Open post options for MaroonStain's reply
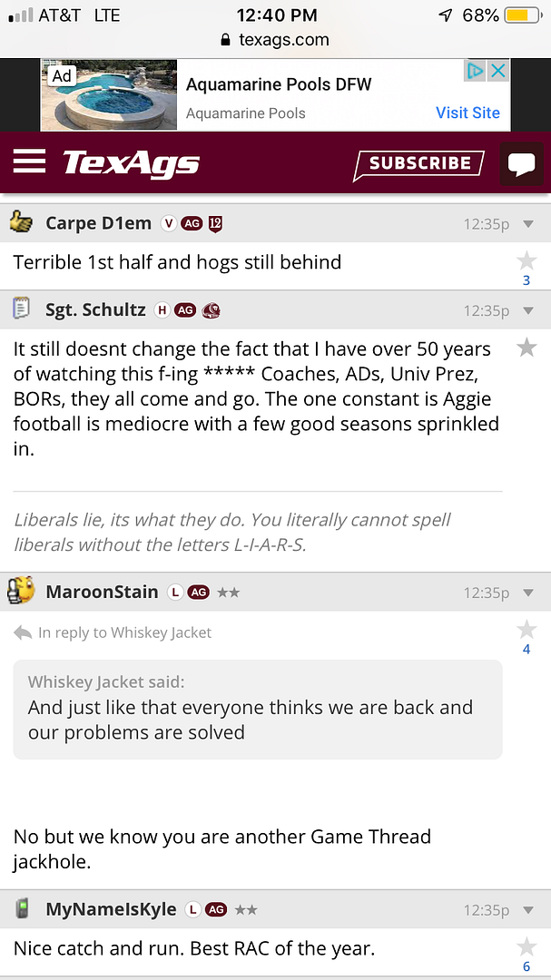 click(529, 593)
